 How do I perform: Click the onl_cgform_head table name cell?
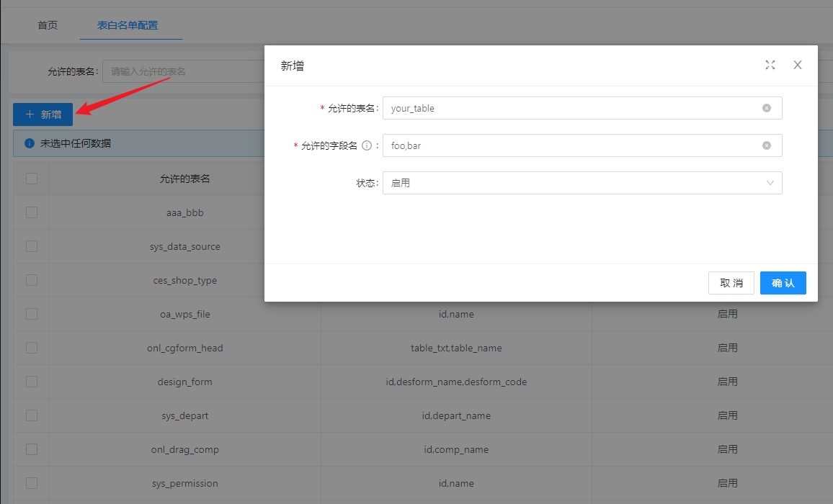tap(185, 348)
